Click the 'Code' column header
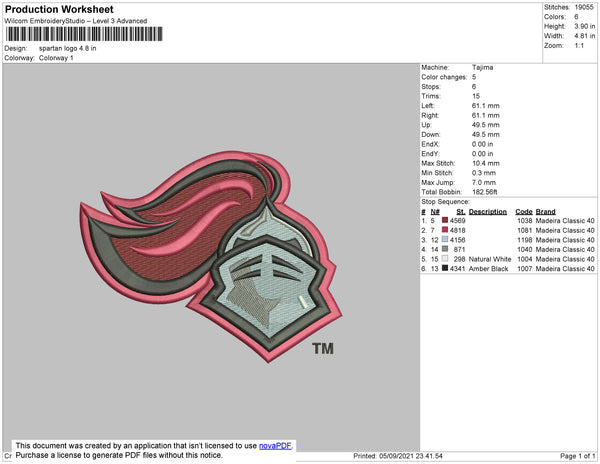The width and height of the screenshot is (600, 464). tap(524, 212)
